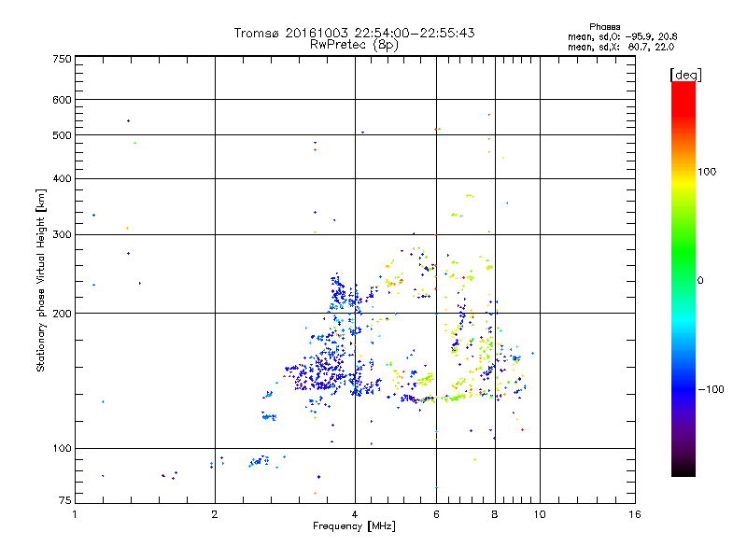Click the plot title 'Tromsø 20161003 22:54:00-22:55:43'
This screenshot has height=560, width=747.
pos(354,33)
